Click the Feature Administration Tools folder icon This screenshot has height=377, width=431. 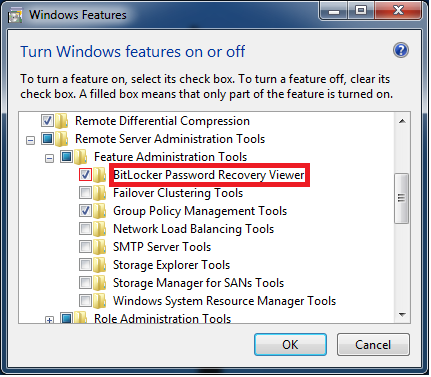coord(81,157)
